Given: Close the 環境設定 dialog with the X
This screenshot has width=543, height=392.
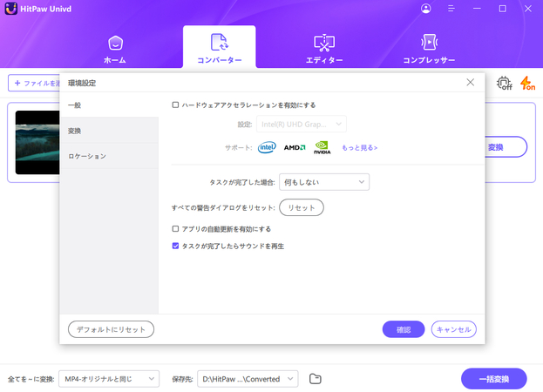Looking at the screenshot, I should (x=470, y=83).
